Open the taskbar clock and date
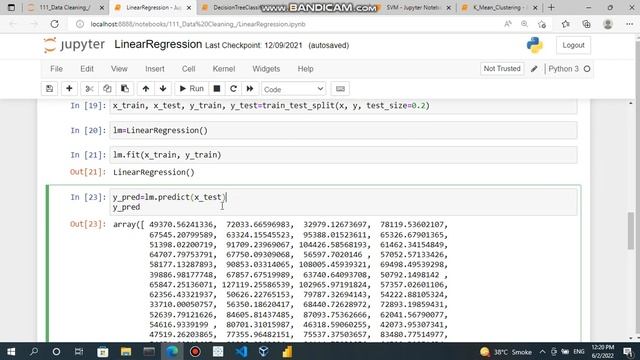Screen dimensions: 640x360 pyautogui.click(x=602, y=351)
